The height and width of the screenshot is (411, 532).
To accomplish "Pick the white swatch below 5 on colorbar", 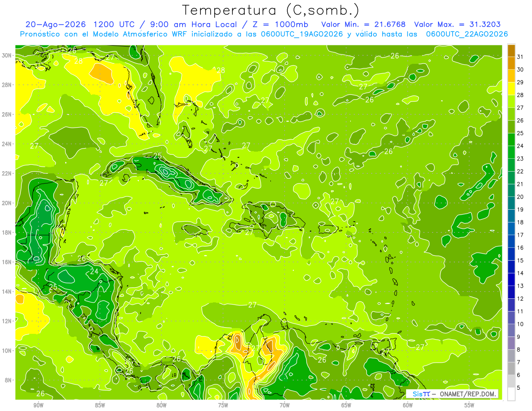I will [x=511, y=394].
